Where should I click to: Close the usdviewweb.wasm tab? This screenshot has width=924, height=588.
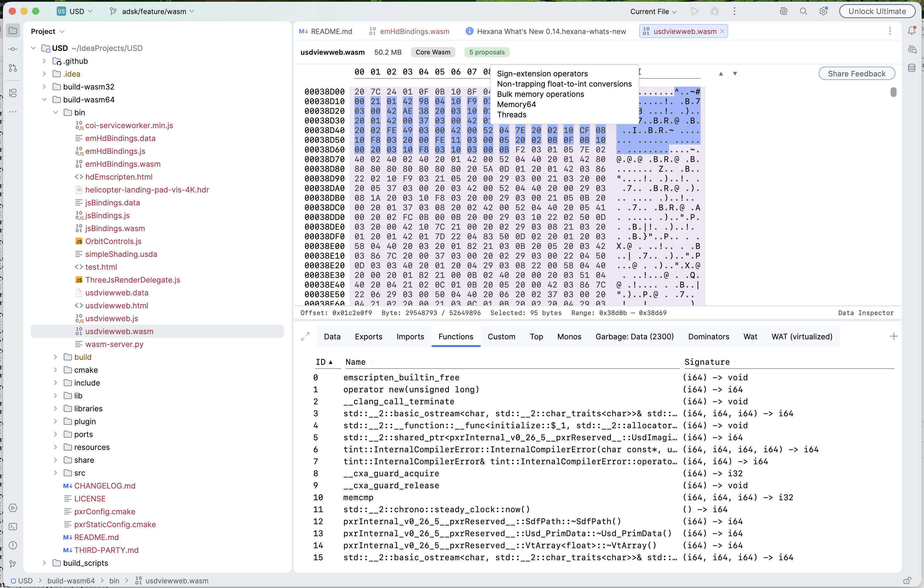click(722, 31)
